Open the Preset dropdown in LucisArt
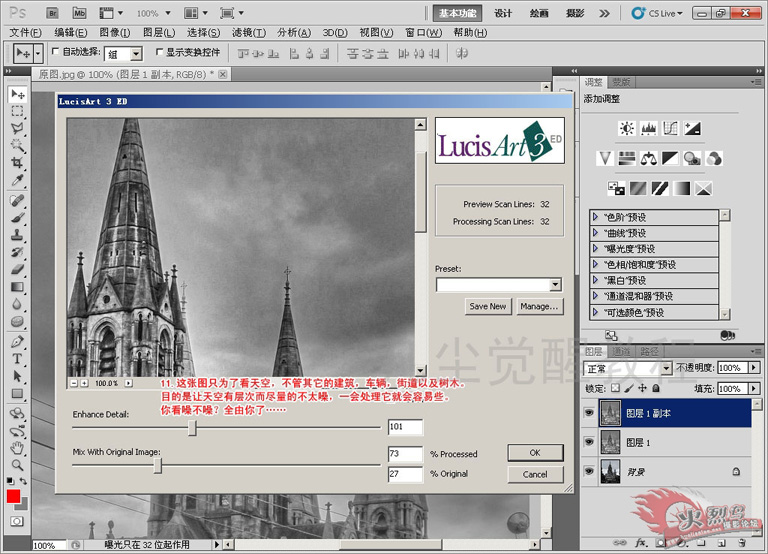The height and width of the screenshot is (554, 768). pyautogui.click(x=555, y=285)
